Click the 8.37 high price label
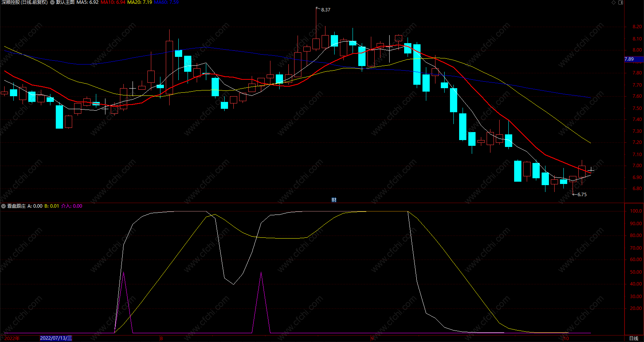Viewport: 644px width, 342px height. coord(325,10)
